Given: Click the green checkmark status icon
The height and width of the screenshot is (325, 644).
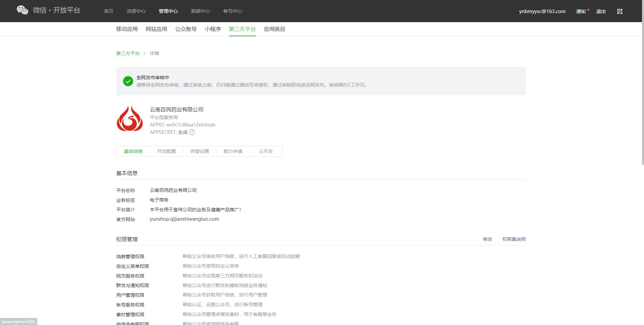Looking at the screenshot, I should (x=128, y=81).
